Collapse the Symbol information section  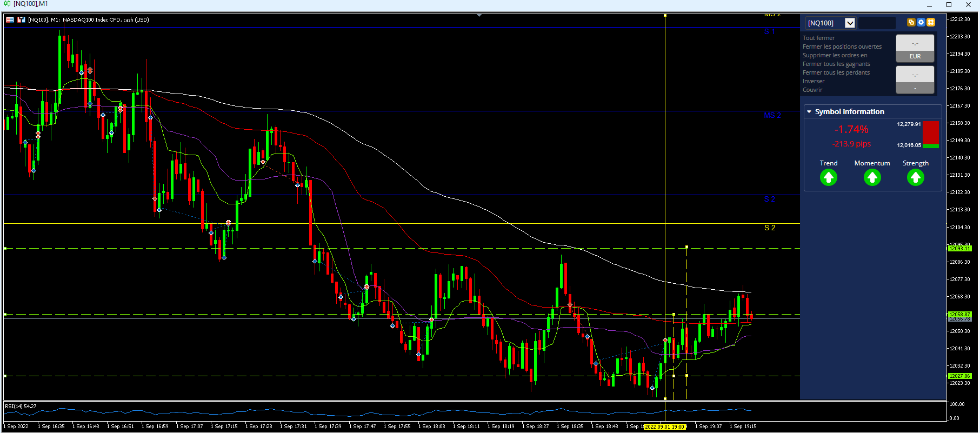pos(809,112)
